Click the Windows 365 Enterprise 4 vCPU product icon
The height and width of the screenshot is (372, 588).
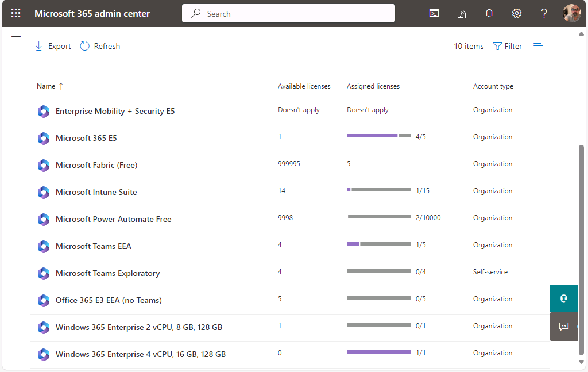coord(44,355)
